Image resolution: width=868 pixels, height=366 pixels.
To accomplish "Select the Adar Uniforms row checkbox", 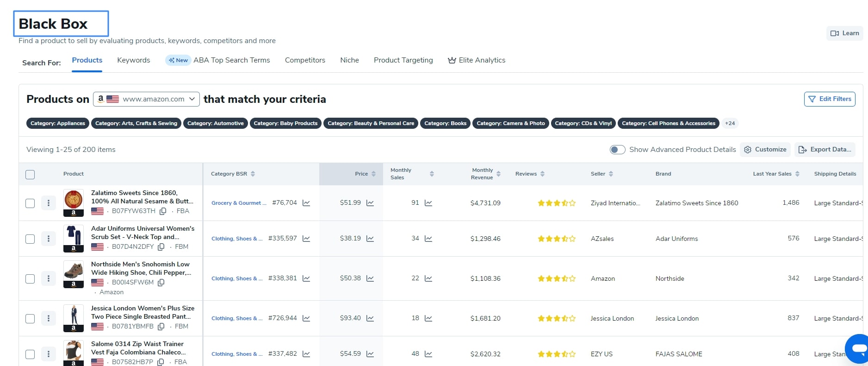I will tap(30, 239).
